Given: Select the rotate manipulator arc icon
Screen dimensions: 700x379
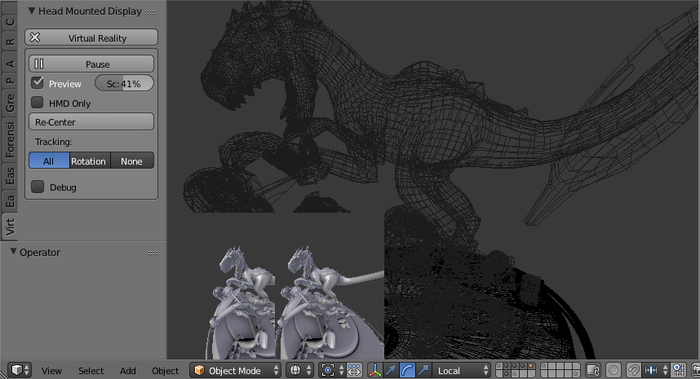Looking at the screenshot, I should tap(407, 370).
